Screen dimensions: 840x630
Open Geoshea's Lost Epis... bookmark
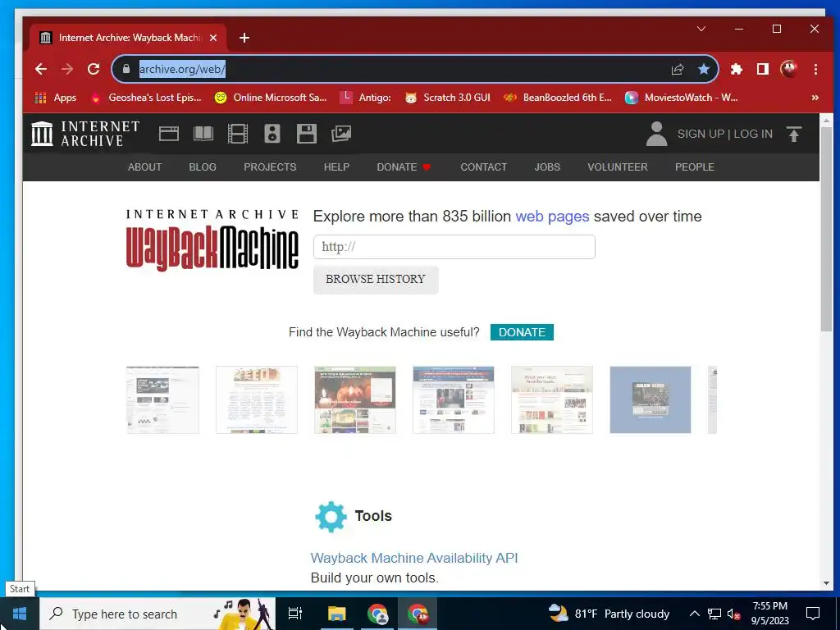click(x=146, y=98)
